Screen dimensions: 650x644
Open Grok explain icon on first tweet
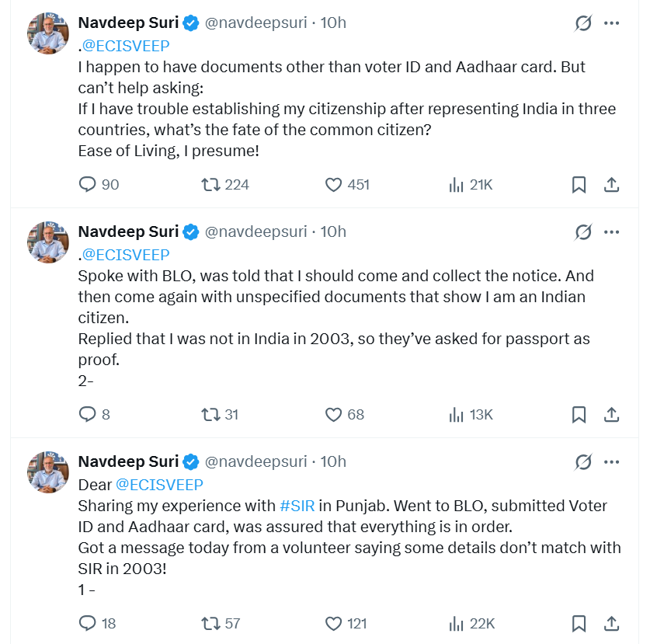pos(583,23)
